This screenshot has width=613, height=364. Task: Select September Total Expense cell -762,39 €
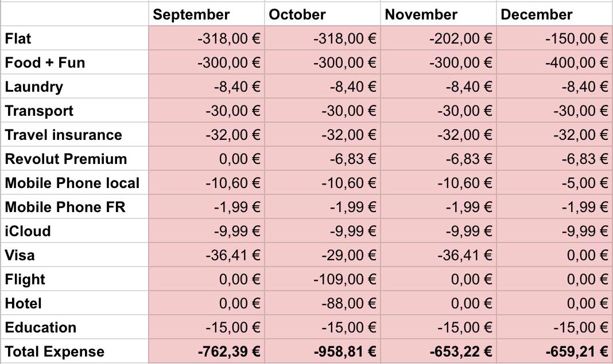tap(207, 351)
